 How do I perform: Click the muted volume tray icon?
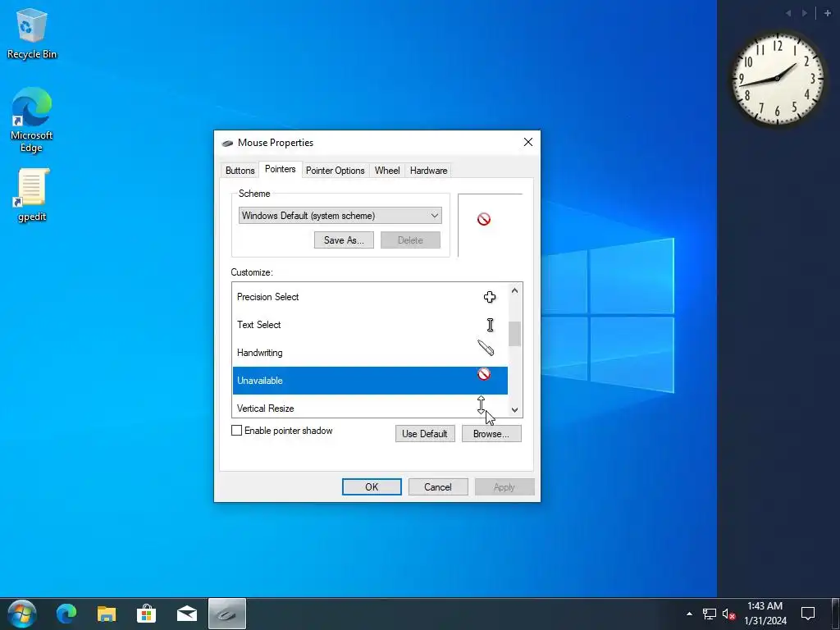(728, 614)
